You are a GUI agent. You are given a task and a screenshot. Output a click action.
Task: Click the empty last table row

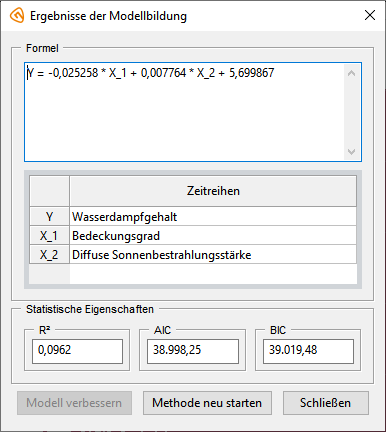193,274
